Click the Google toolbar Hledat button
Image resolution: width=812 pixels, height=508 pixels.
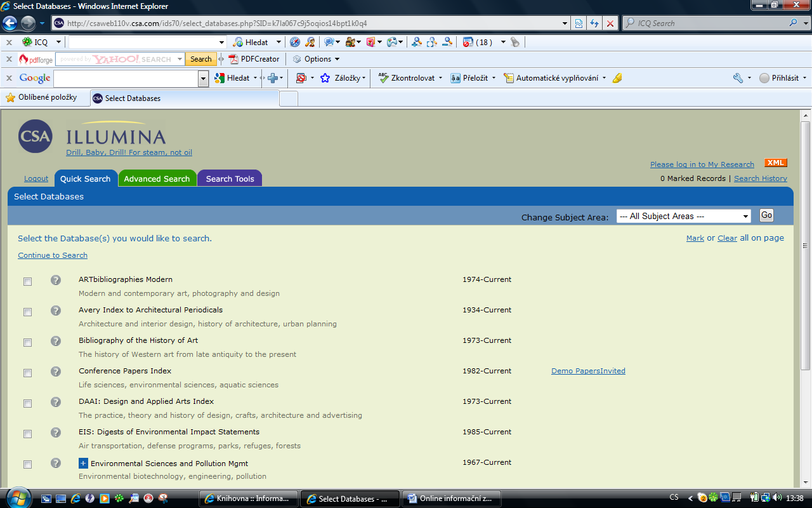tap(232, 78)
